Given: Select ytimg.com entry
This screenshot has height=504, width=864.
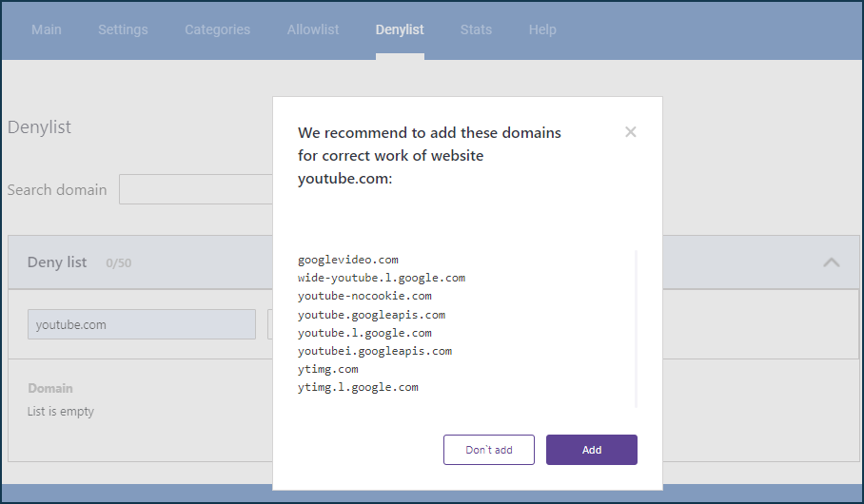Looking at the screenshot, I should click(328, 369).
